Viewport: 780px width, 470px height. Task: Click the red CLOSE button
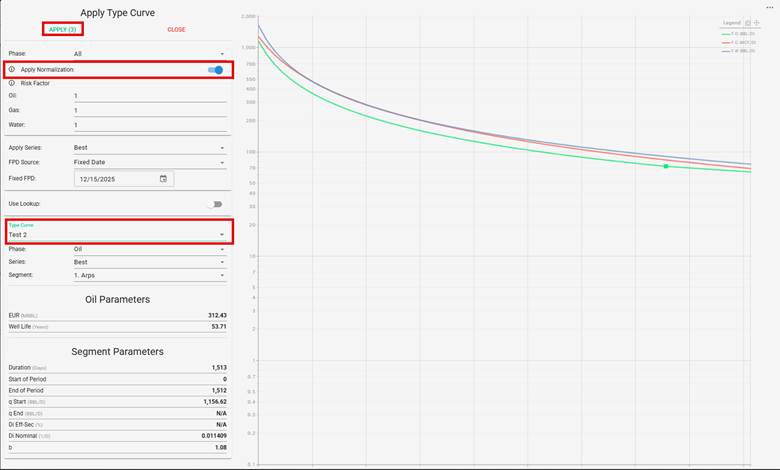point(176,29)
